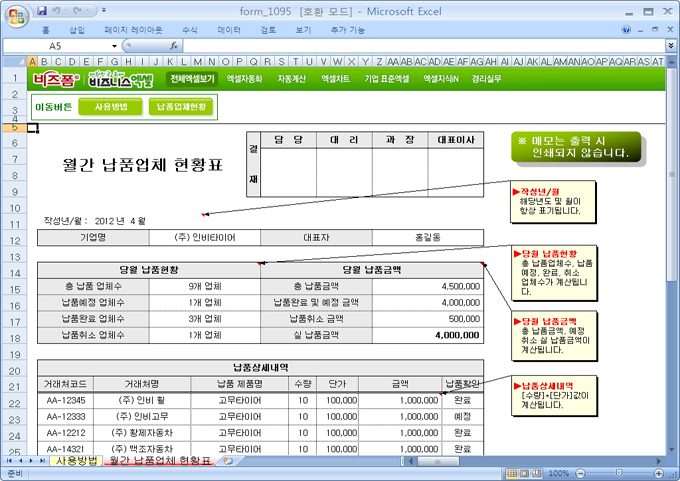This screenshot has height=481, width=680.
Task: Click the Office button logo
Action: pos(16,14)
